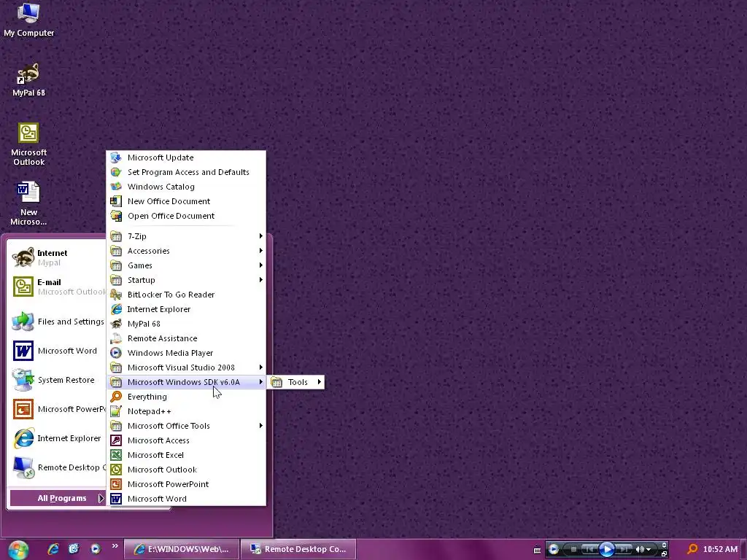
Task: Open Remote Assistance
Action: coord(186,338)
